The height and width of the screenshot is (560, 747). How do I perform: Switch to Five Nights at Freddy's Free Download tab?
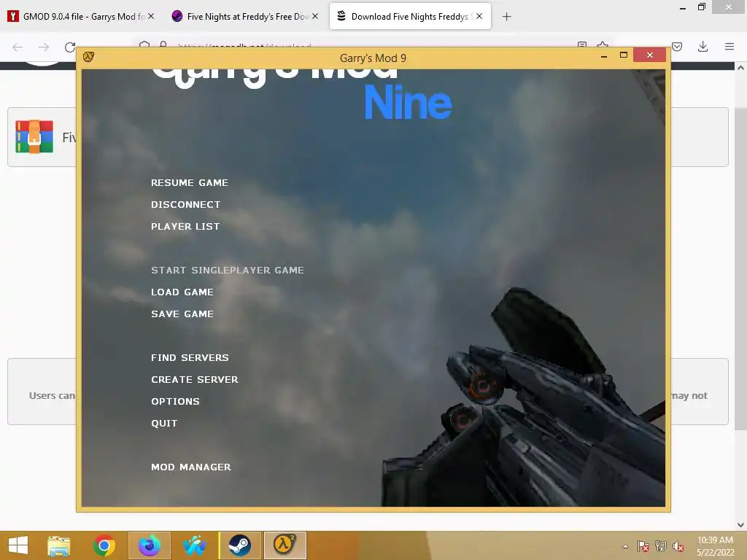[245, 17]
